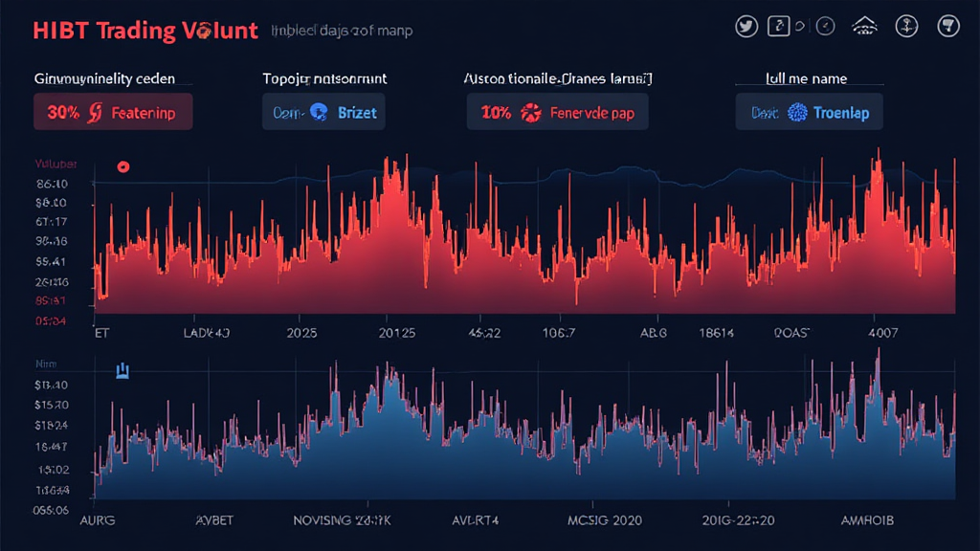This screenshot has height=551, width=980.
Task: Click the blue burst icon beside Troenlap
Action: (x=796, y=113)
